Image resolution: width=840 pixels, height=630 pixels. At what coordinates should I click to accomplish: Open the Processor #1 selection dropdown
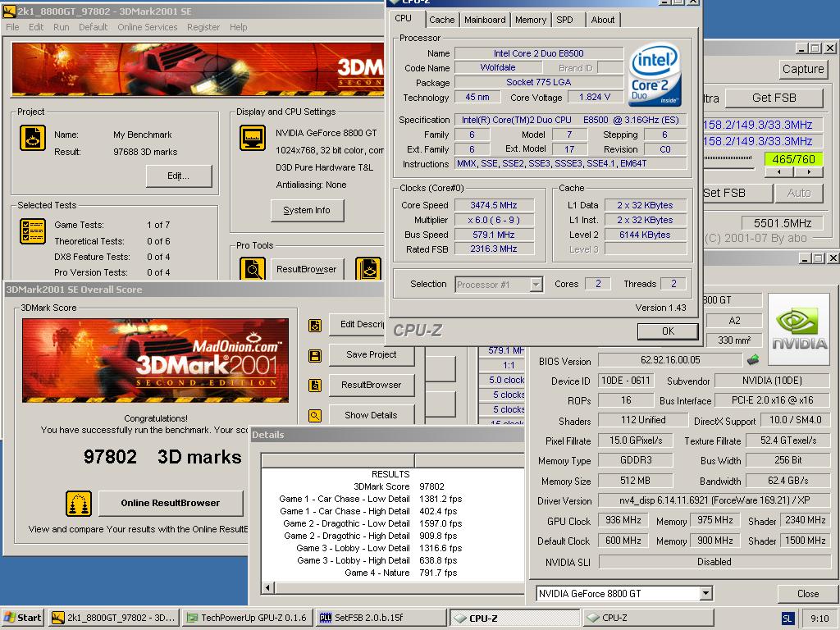pos(536,285)
